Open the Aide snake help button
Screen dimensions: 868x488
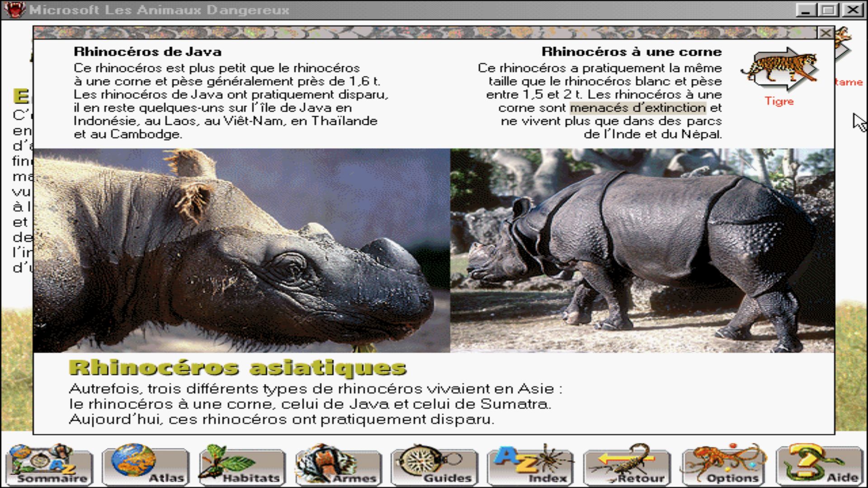click(x=820, y=465)
